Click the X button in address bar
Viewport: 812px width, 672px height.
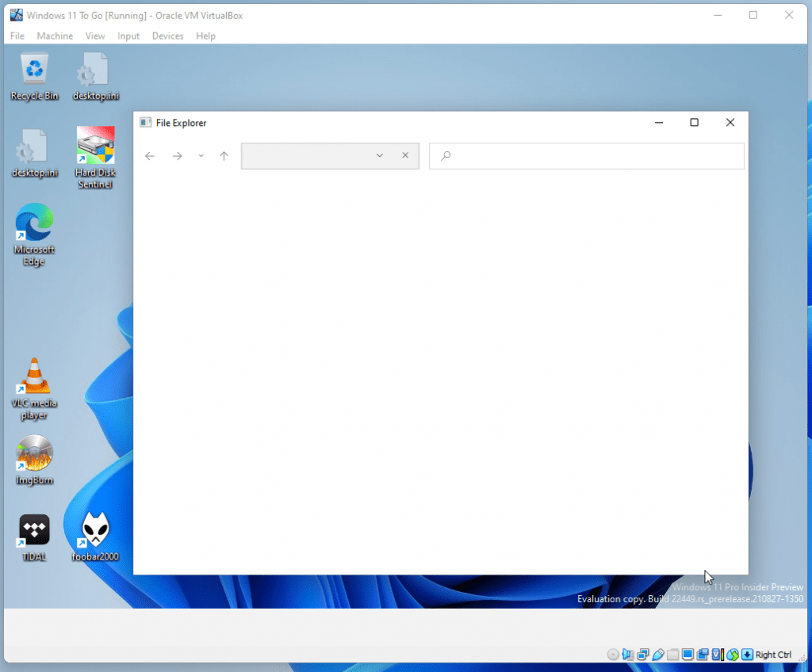[405, 156]
